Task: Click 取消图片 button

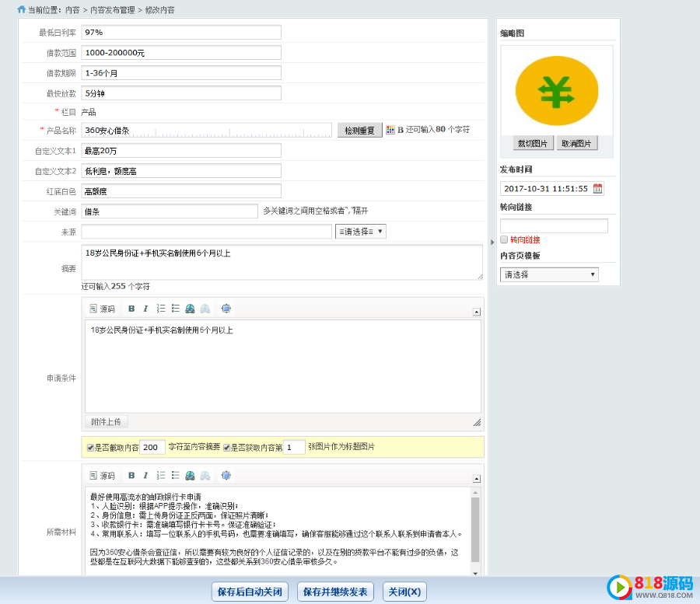Action: click(576, 143)
